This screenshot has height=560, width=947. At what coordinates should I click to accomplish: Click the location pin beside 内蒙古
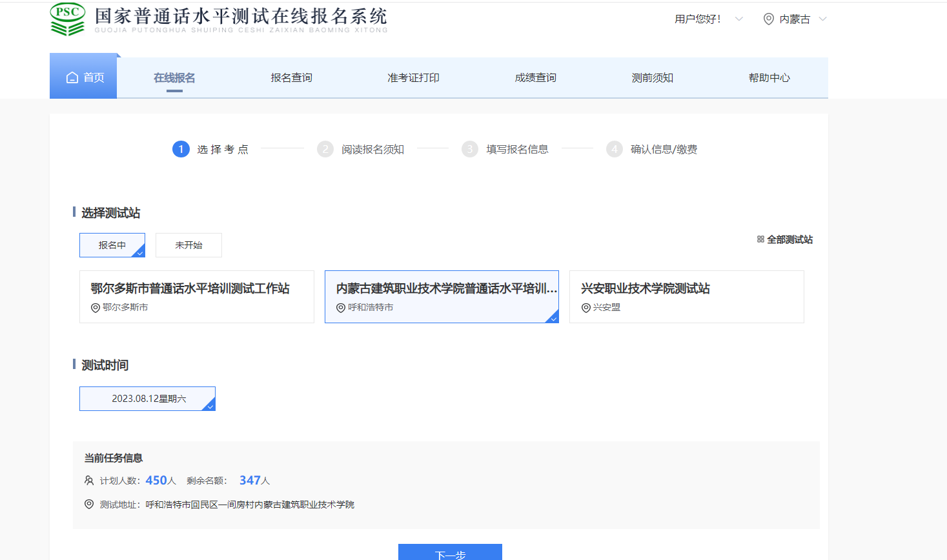[x=768, y=19]
